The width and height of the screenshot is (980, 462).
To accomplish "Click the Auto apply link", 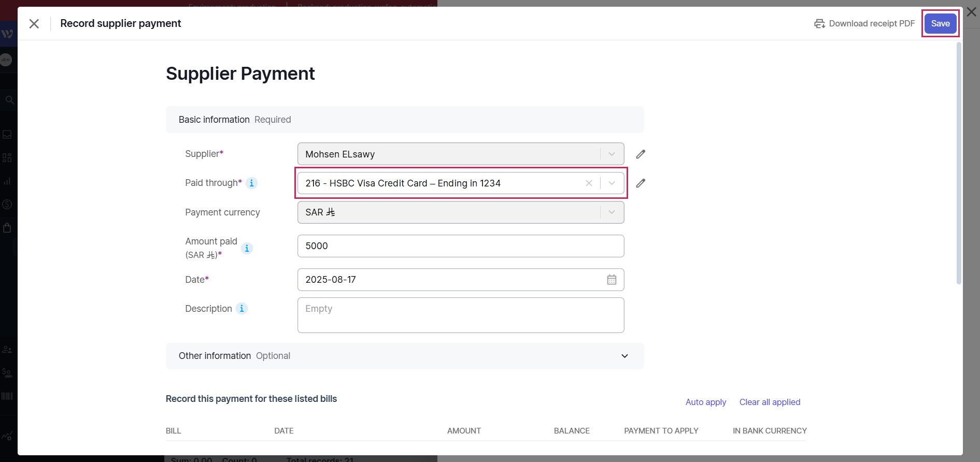I will 705,402.
